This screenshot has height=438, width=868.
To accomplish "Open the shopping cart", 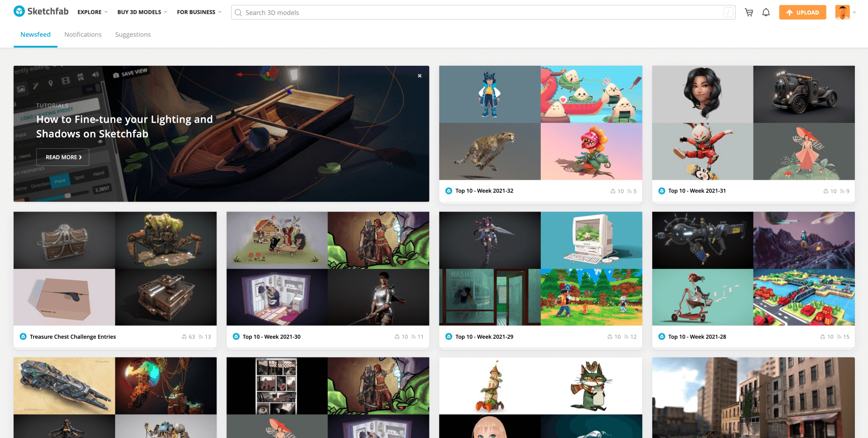I will (749, 12).
